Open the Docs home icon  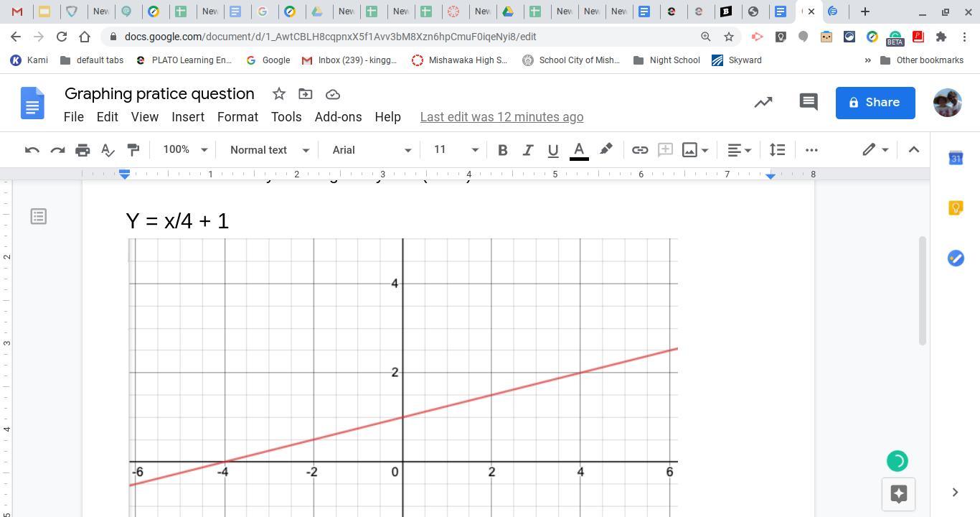[x=32, y=103]
